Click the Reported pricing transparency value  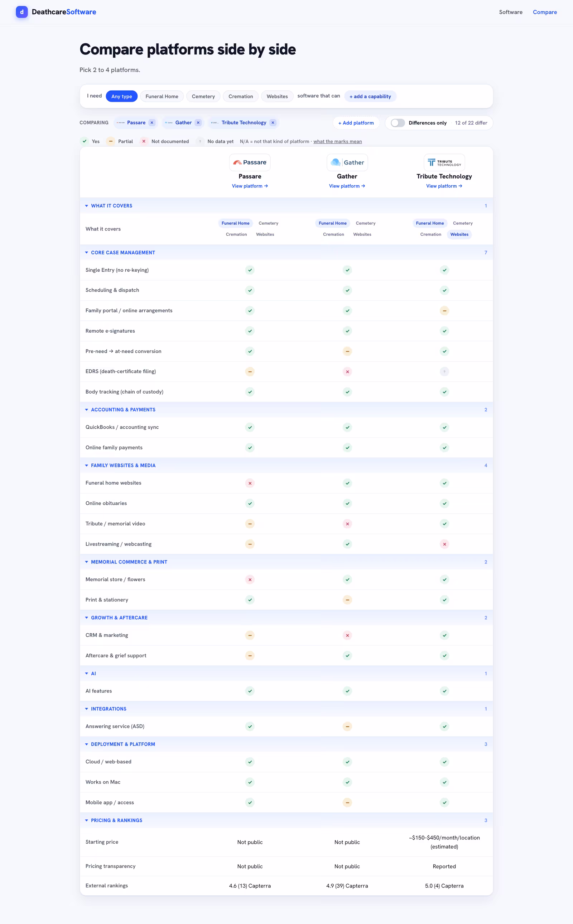(444, 866)
